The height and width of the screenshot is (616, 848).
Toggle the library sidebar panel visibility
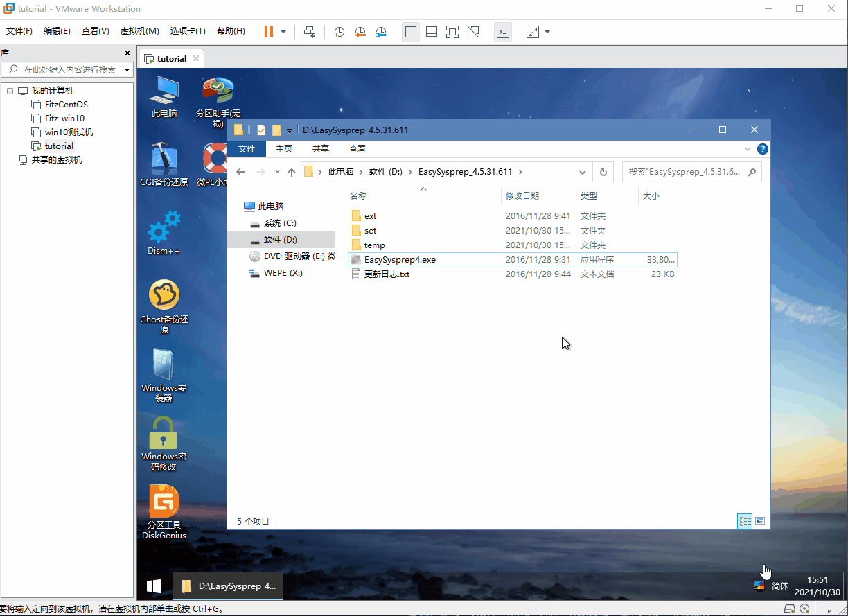[411, 32]
